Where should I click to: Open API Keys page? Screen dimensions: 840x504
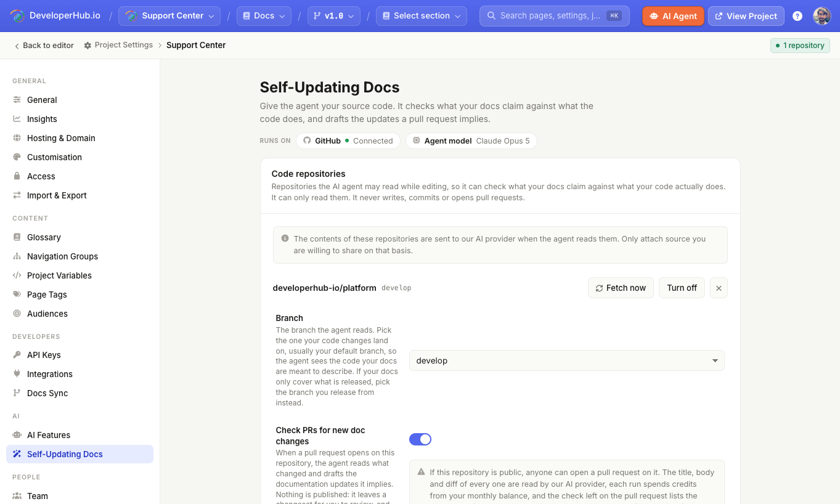tap(80, 355)
